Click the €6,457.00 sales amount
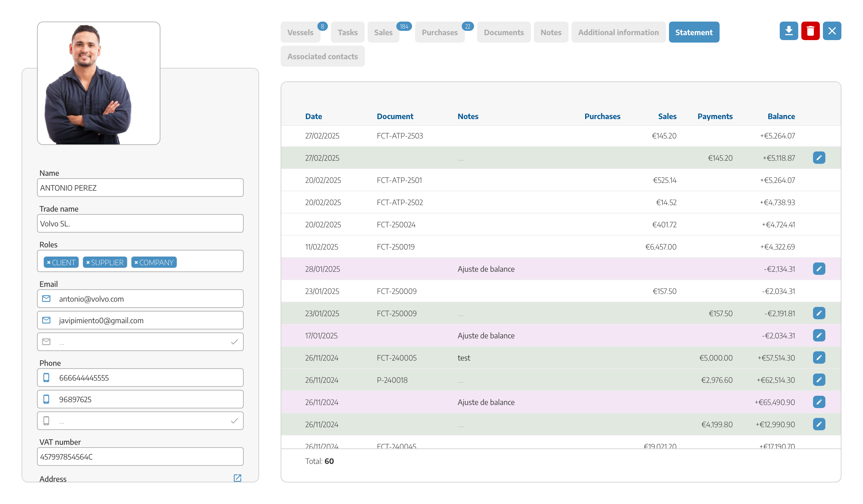This screenshot has width=863, height=504. pyautogui.click(x=661, y=247)
